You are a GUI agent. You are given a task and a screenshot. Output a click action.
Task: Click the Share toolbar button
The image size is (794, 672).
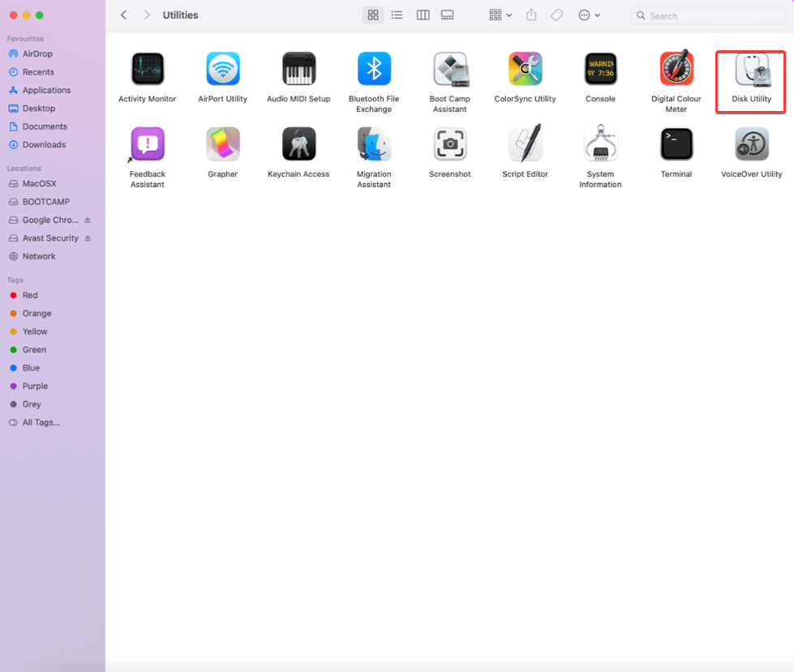(531, 15)
